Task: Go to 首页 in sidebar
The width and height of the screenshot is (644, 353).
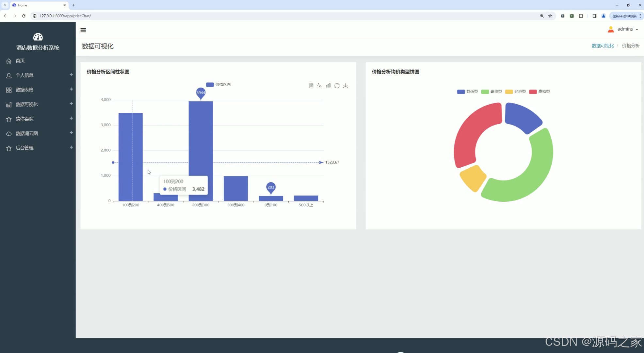Action: [20, 60]
